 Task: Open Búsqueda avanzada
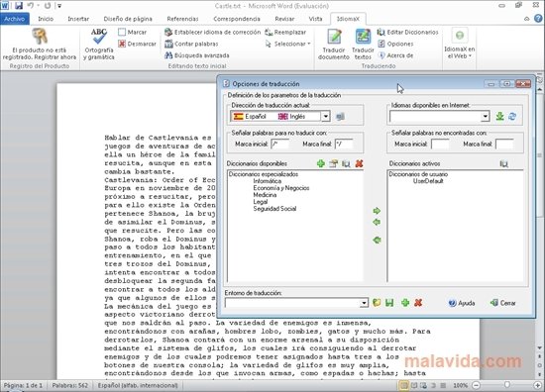197,55
